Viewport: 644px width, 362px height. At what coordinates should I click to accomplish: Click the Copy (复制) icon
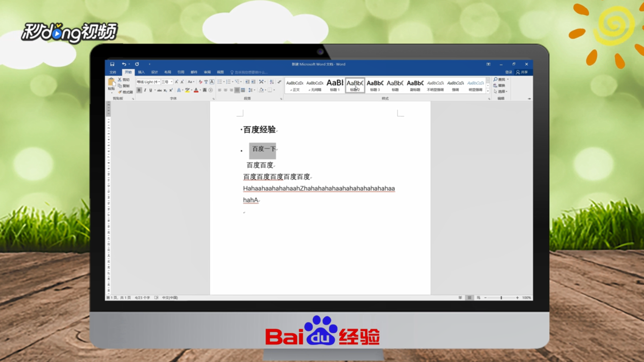coord(120,86)
